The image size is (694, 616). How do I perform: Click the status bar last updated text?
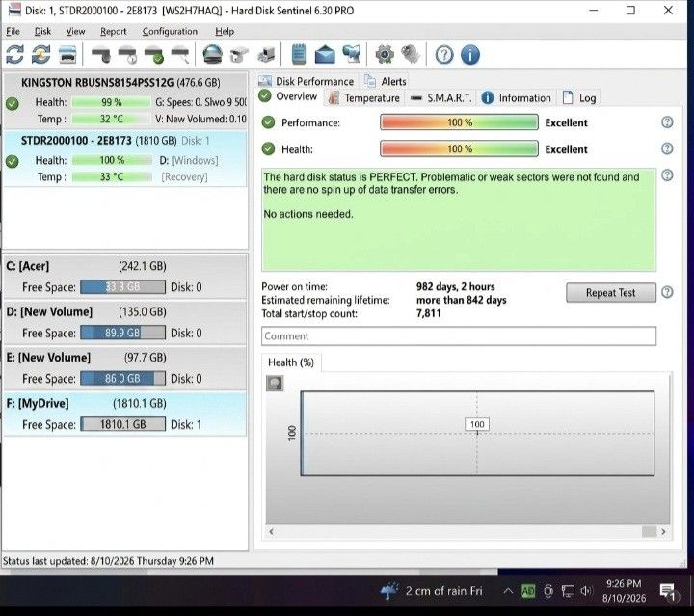tap(108, 561)
